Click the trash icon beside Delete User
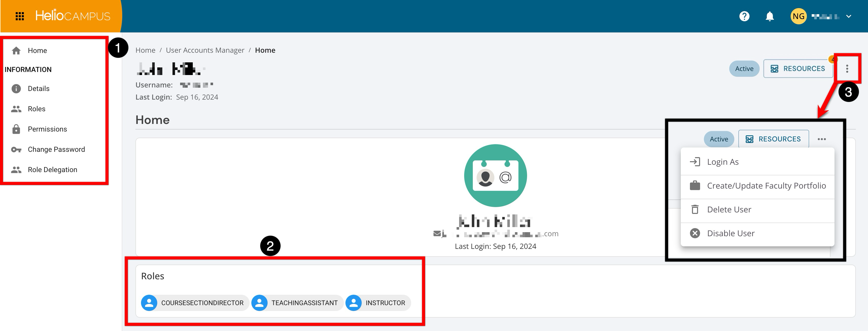Screen dimensions: 868x331 coord(695,209)
